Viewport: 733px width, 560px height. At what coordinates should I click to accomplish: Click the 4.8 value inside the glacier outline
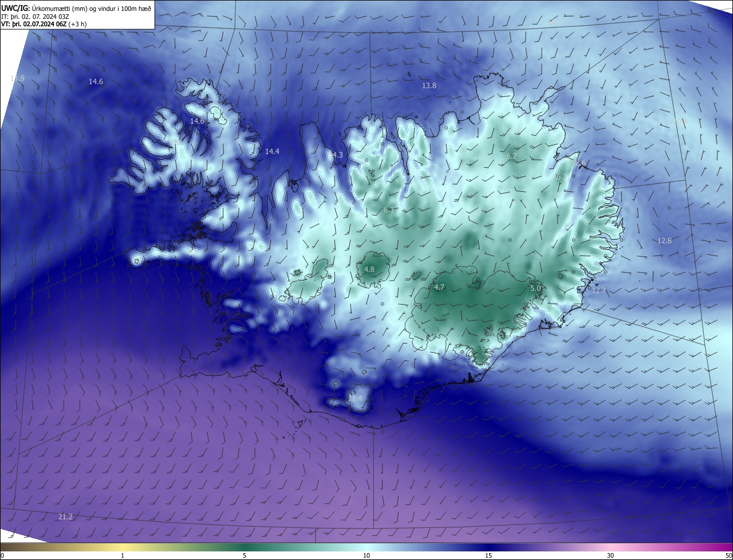tap(369, 269)
